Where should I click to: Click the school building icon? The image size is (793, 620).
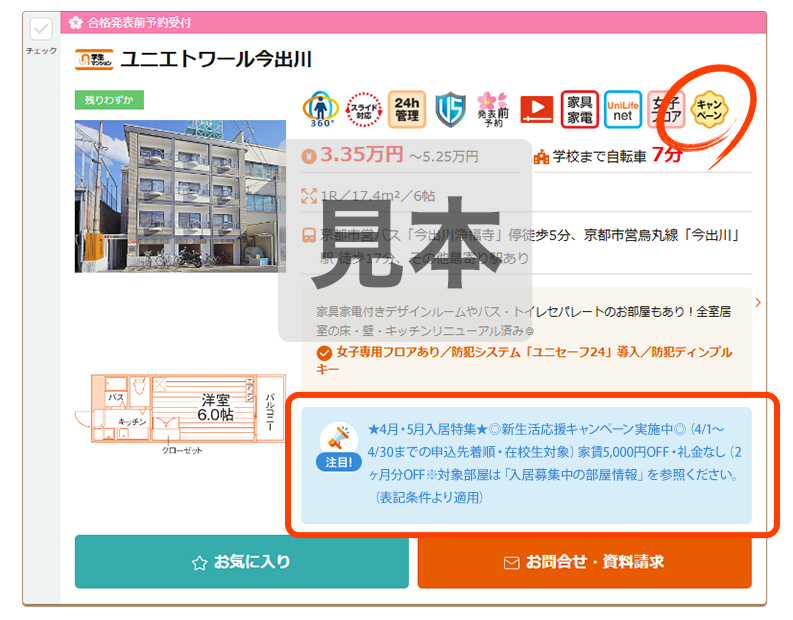(541, 157)
